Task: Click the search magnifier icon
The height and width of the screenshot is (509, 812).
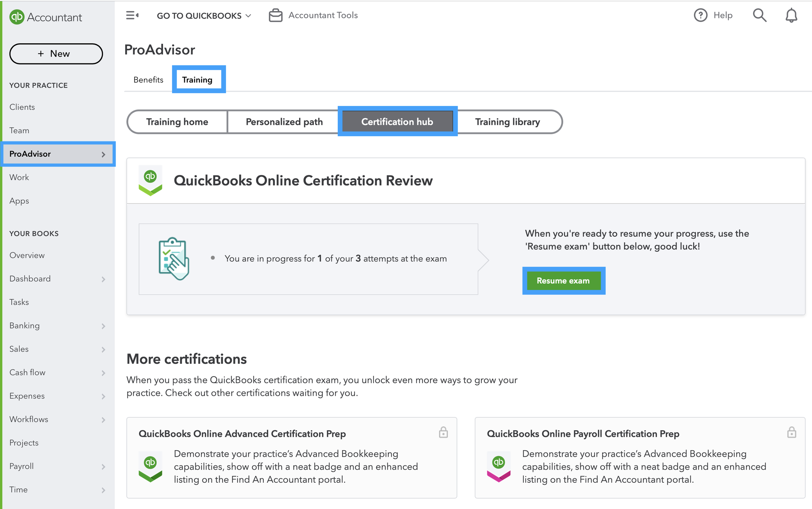Action: pos(759,16)
